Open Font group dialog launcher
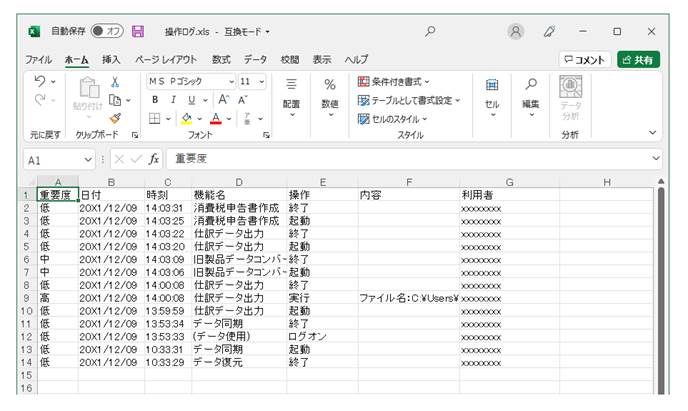 coord(266,135)
